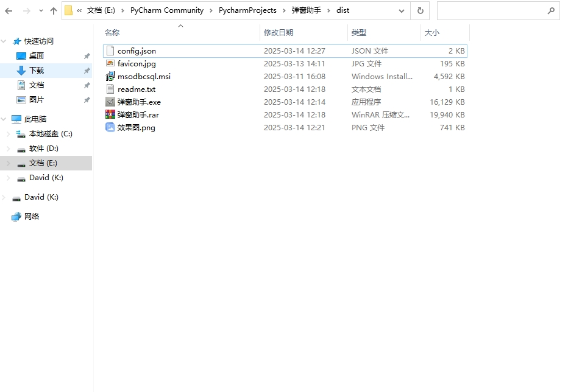Open 下载 folder in quick access
Screen dimensions: 568x392
pos(37,71)
